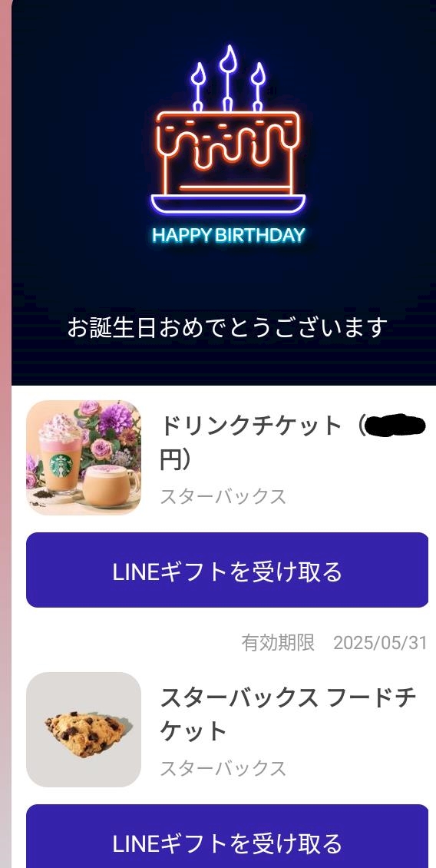Select the ドリンクチケット title text

coord(251,426)
